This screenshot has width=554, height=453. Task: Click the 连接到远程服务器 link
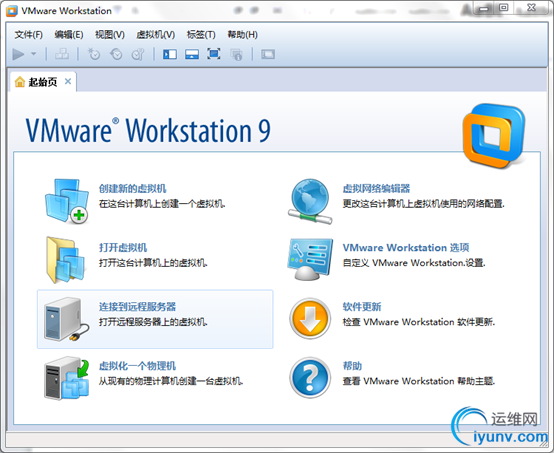pos(137,307)
